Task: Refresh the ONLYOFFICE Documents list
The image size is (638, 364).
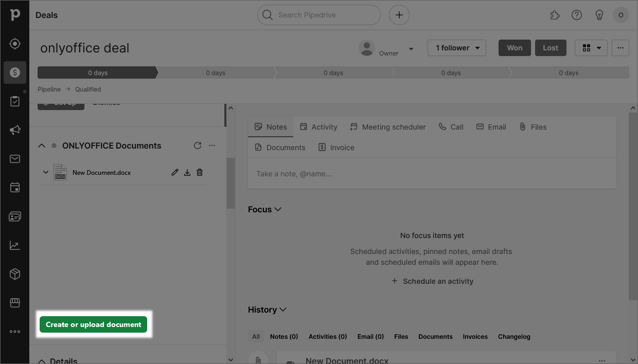Action: click(198, 145)
